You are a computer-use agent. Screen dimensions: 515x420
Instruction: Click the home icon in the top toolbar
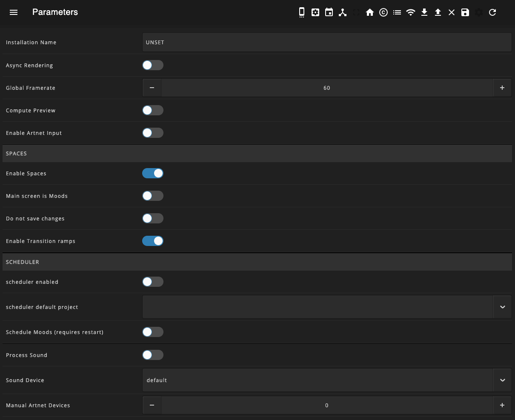tap(369, 12)
